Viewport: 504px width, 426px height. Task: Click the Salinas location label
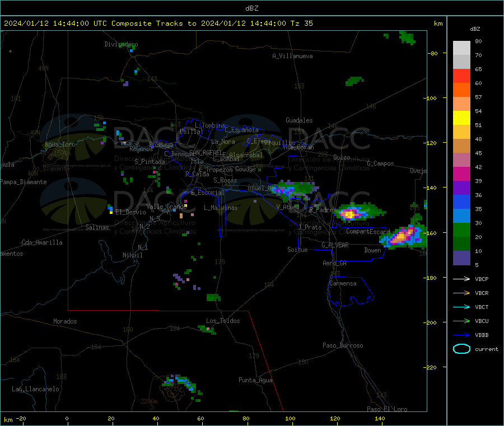(x=97, y=227)
